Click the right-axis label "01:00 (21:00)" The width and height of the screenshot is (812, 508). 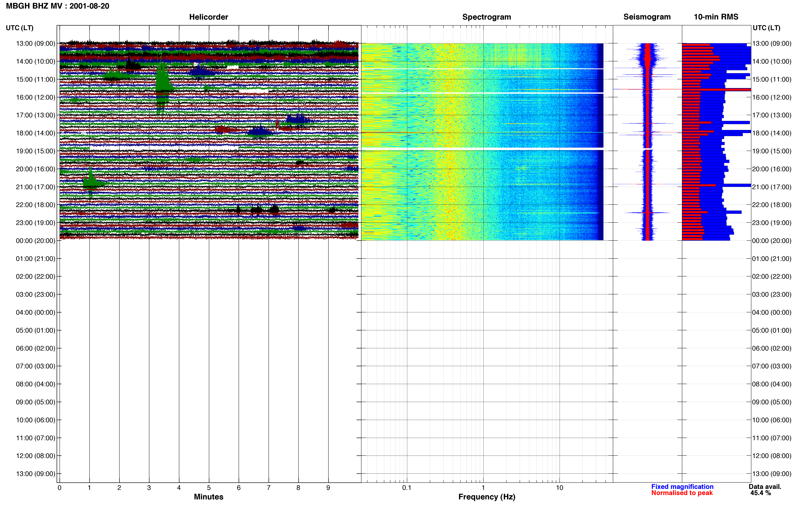pyautogui.click(x=772, y=259)
